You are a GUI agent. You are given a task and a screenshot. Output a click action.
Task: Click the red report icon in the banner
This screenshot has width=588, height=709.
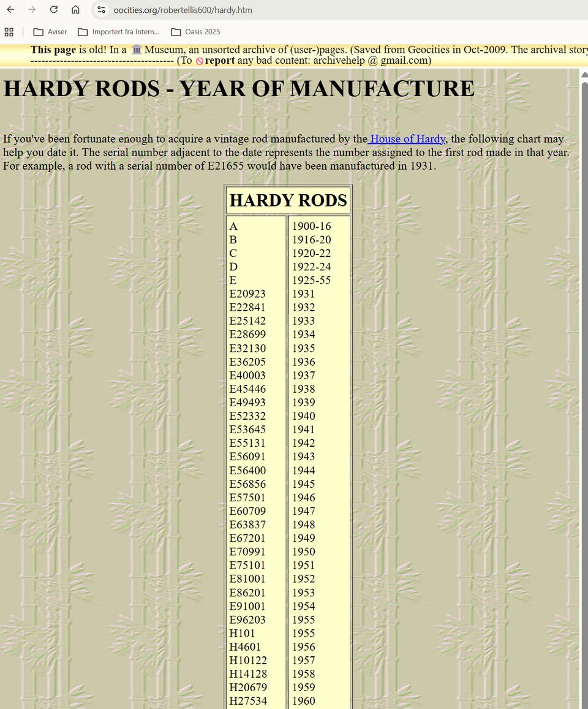[199, 61]
